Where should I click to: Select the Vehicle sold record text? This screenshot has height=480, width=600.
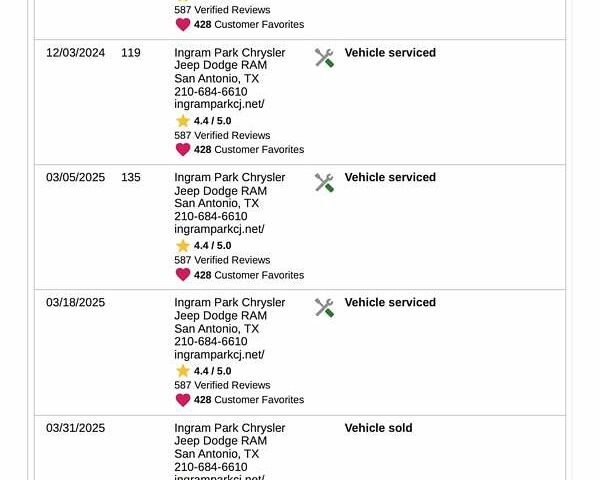pos(378,428)
